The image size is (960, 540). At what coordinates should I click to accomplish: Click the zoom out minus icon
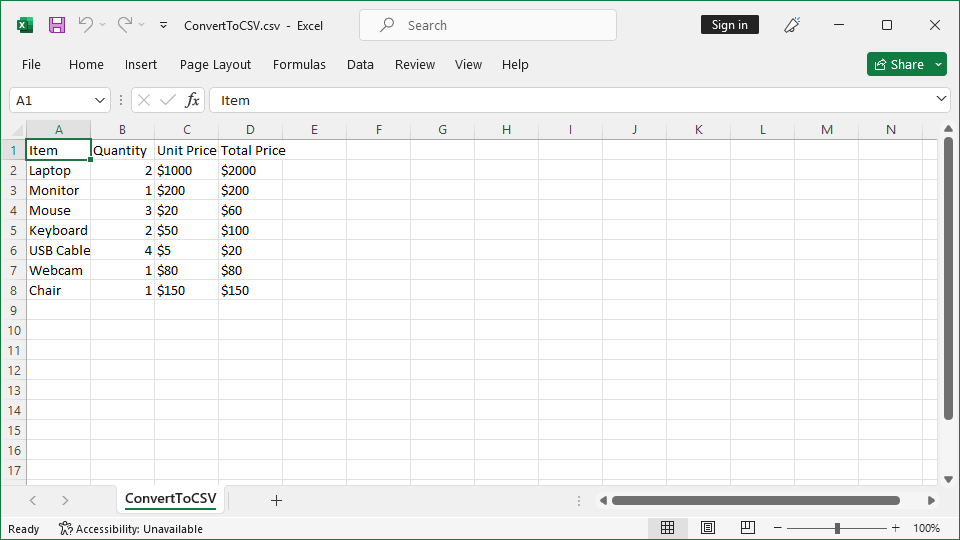pos(778,528)
